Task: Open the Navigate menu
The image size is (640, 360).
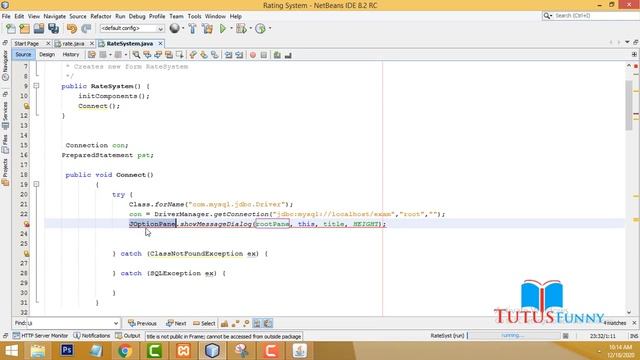Action: tap(55, 16)
